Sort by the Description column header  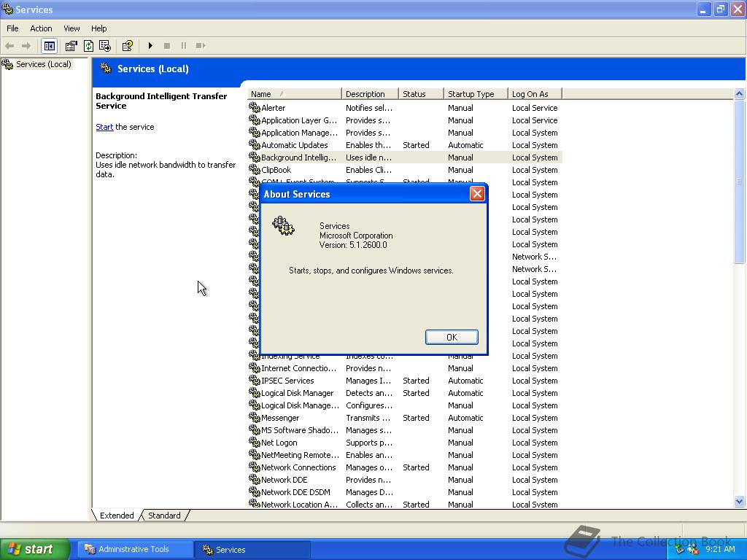pos(370,94)
